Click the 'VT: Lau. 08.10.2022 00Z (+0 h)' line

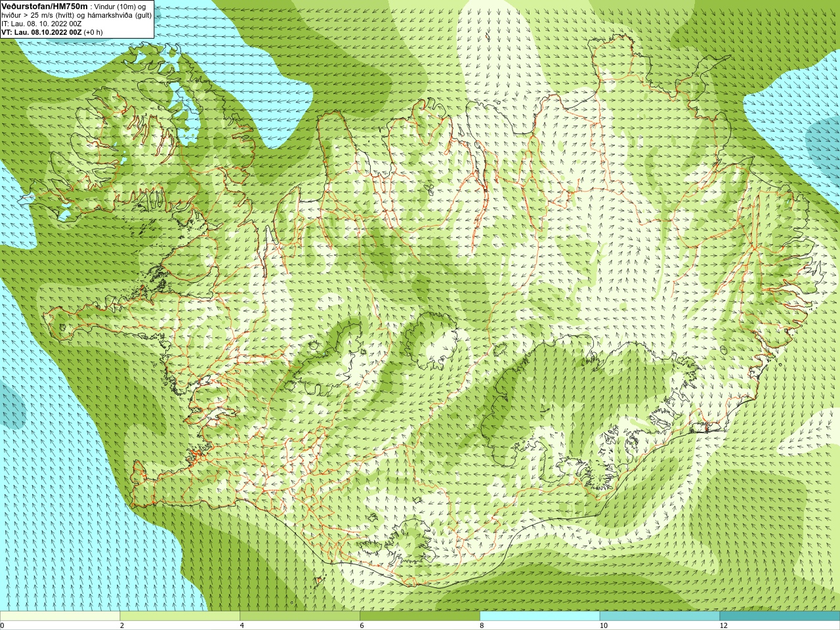pos(52,32)
